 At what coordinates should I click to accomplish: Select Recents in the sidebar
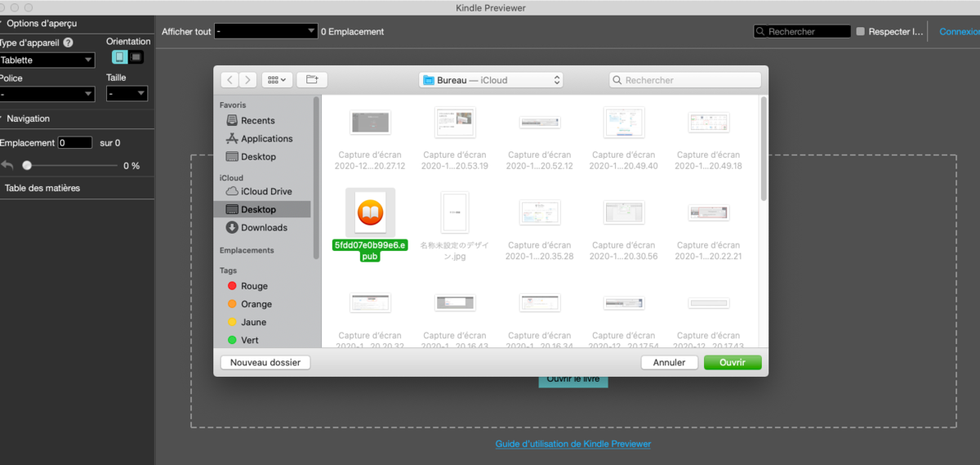257,121
